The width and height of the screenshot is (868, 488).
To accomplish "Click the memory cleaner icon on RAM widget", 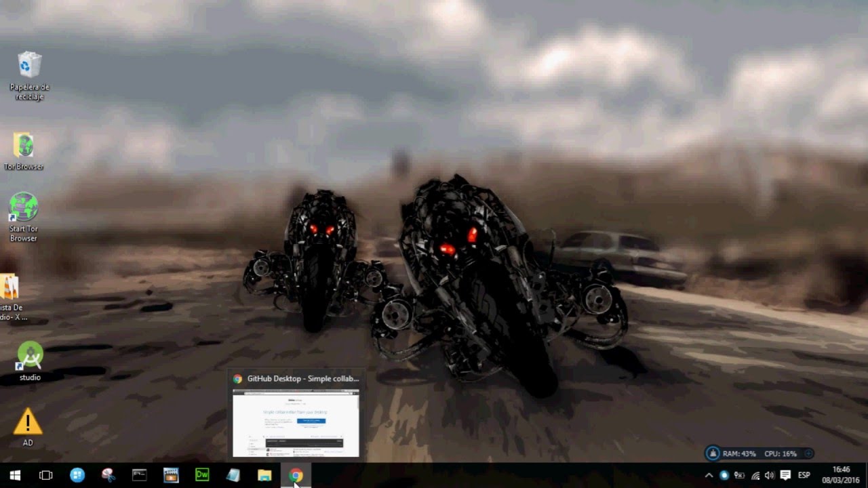I will 713,453.
